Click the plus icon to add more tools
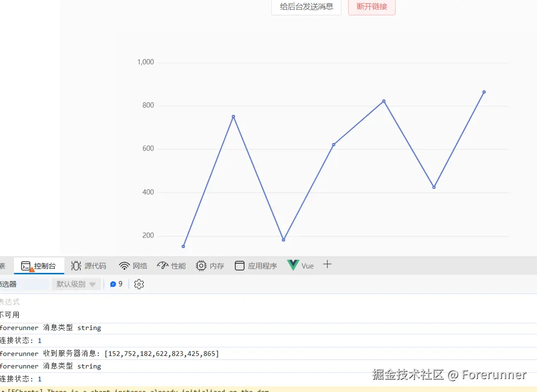 [327, 265]
